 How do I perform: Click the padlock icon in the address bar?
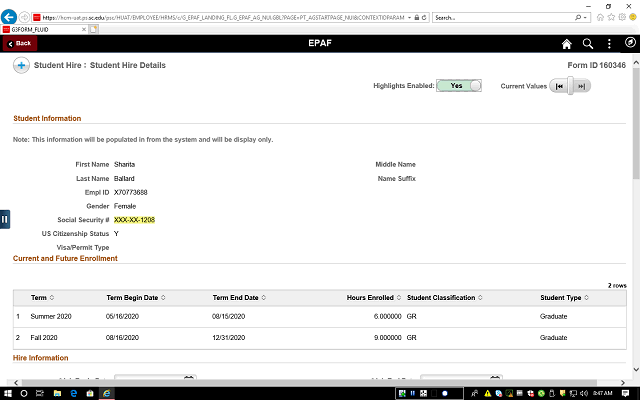click(x=417, y=18)
